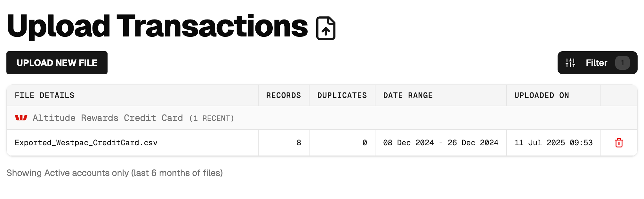Viewport: 644px width, 199px height.
Task: Sort by the Records column header
Action: pos(283,95)
